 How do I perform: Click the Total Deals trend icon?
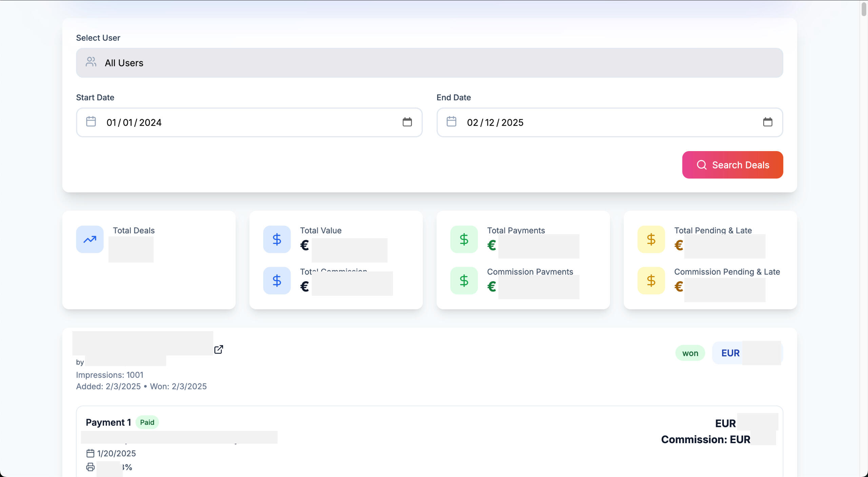point(90,239)
